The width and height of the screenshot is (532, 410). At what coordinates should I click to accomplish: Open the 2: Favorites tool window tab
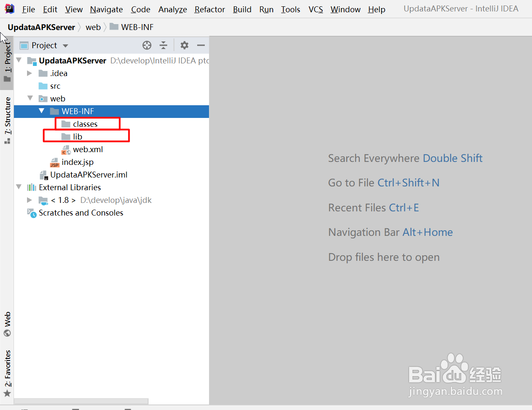pyautogui.click(x=7, y=374)
